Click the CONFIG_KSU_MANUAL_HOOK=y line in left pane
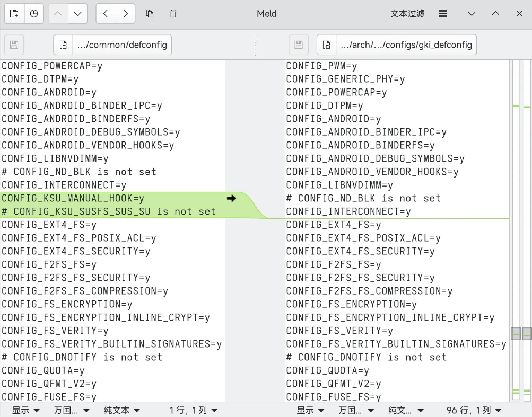The height and width of the screenshot is (417, 532). (x=73, y=198)
